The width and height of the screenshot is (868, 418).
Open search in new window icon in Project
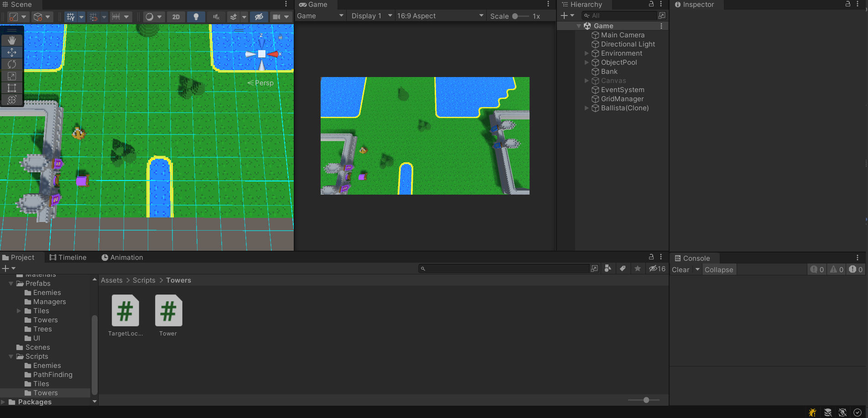pyautogui.click(x=594, y=268)
